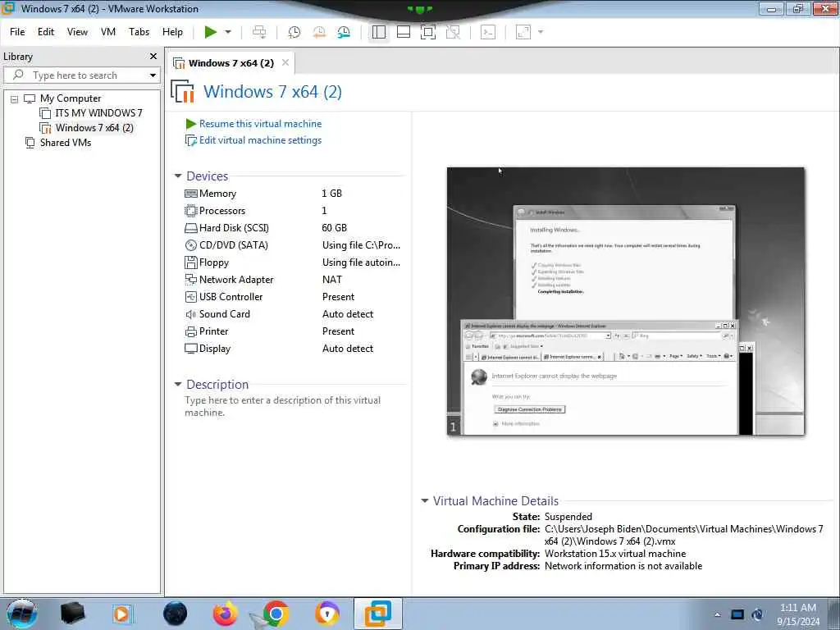This screenshot has height=630, width=840.
Task: Click the Display device entry
Action: point(214,348)
